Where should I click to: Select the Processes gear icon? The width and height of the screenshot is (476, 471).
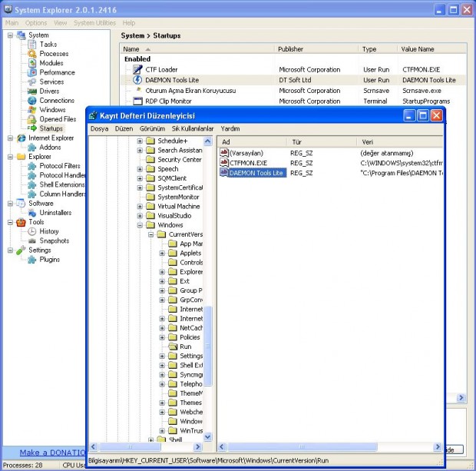(x=32, y=54)
